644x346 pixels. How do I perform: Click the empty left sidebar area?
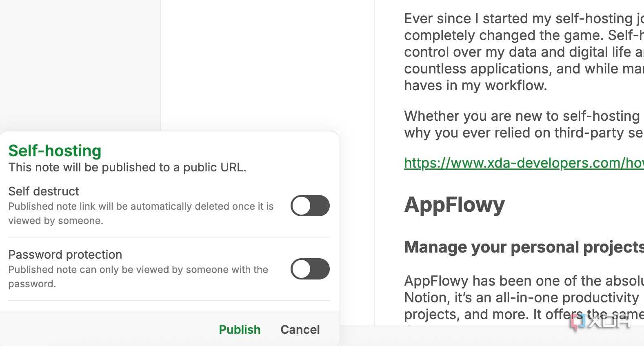pyautogui.click(x=80, y=65)
